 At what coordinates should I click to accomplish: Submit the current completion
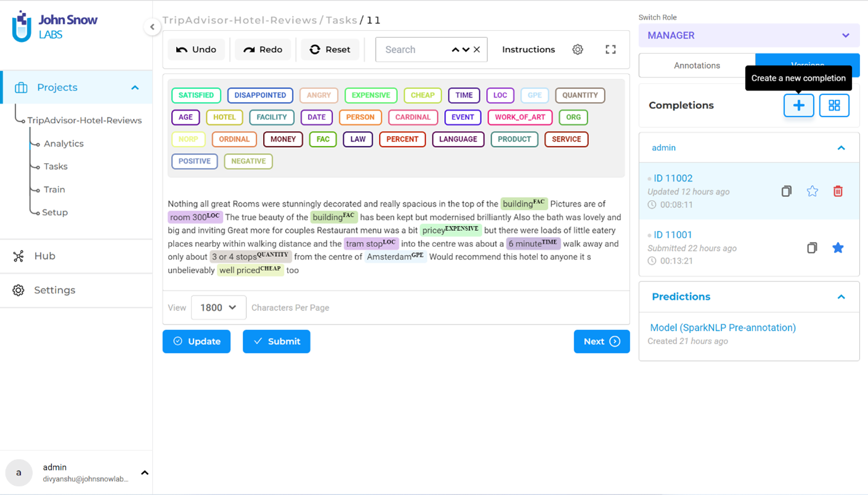(x=277, y=341)
